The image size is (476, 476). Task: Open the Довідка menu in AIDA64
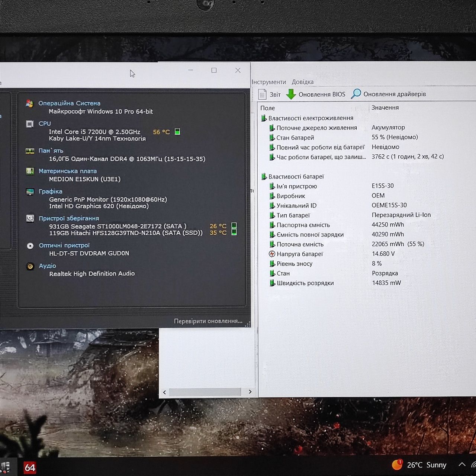[303, 82]
